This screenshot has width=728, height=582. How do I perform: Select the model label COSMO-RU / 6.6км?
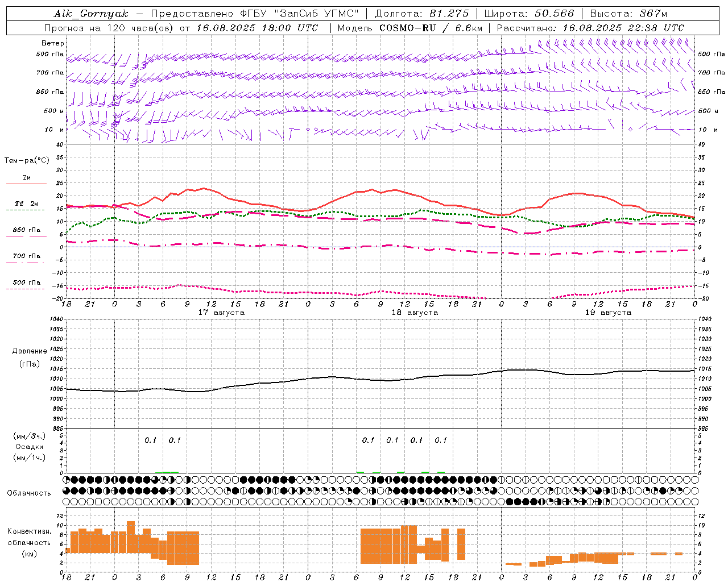pyautogui.click(x=431, y=28)
